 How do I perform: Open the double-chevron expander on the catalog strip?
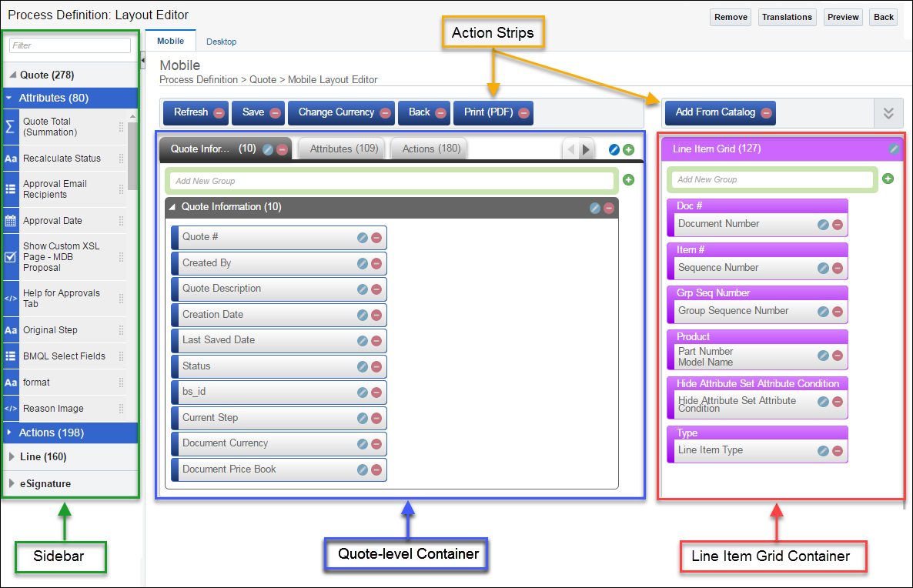point(888,112)
